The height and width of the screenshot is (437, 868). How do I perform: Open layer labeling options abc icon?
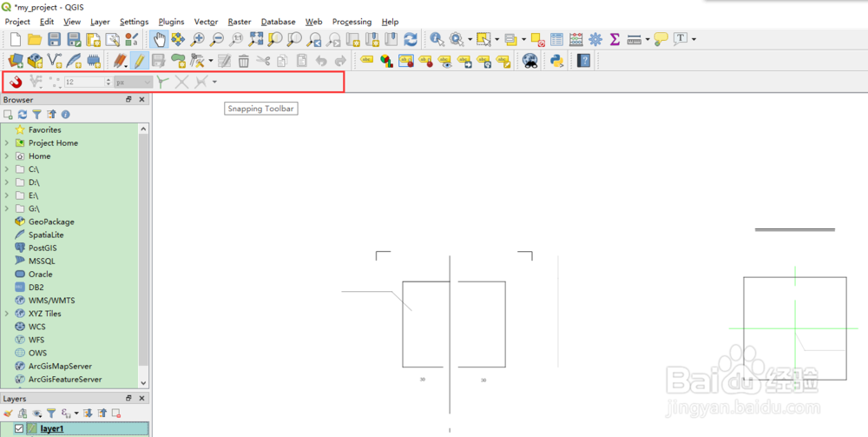pos(367,60)
